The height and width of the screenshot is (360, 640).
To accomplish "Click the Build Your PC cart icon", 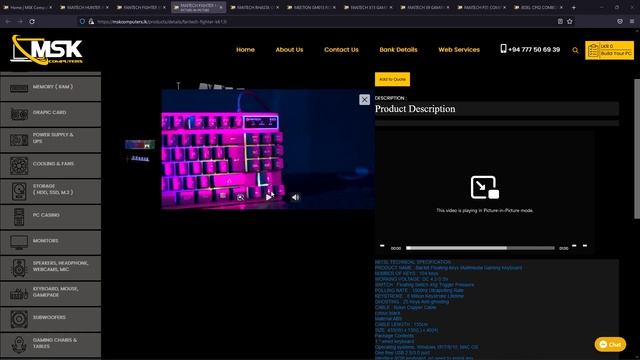I will [593, 51].
